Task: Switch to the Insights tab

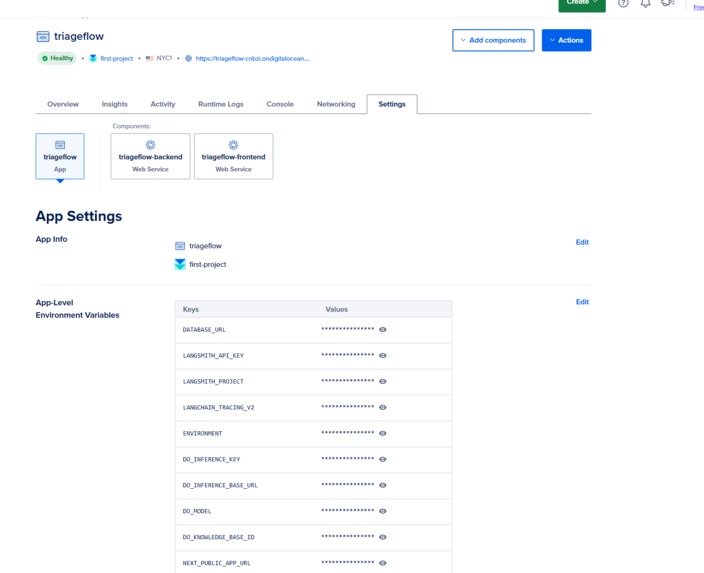Action: coord(114,104)
